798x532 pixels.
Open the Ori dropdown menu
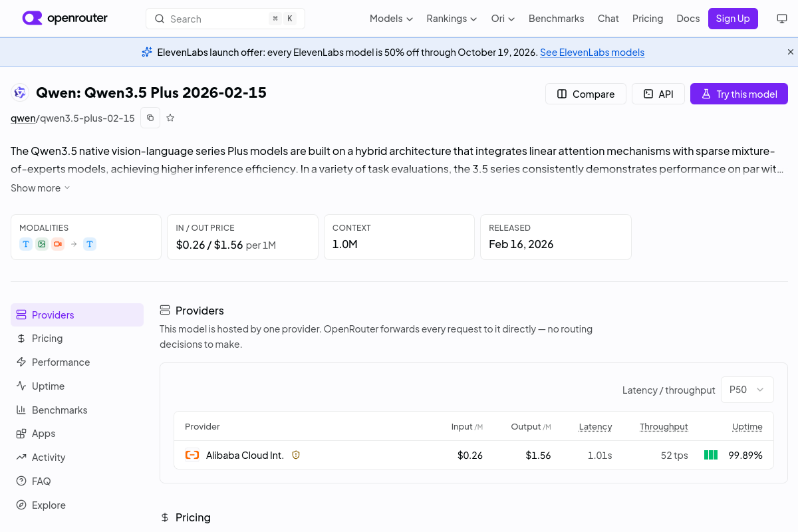[x=503, y=19]
